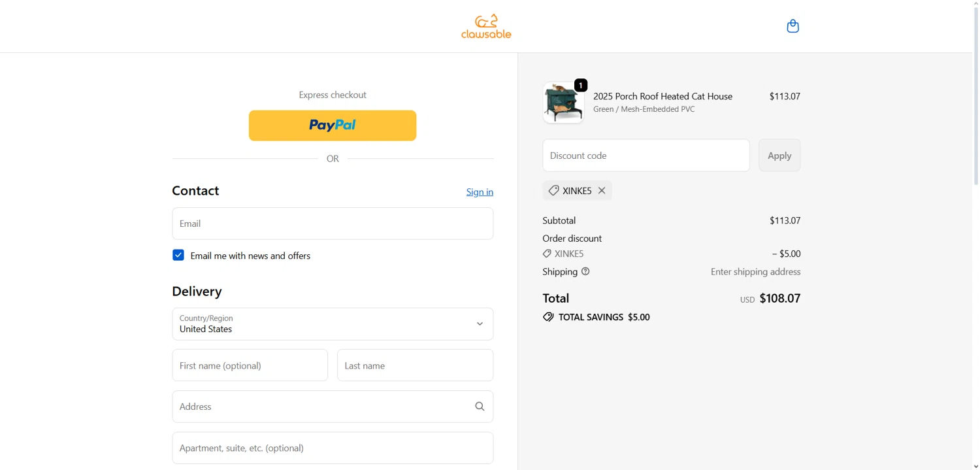Viewport: 980px width, 470px height.
Task: Click the Order discount label
Action: point(572,239)
